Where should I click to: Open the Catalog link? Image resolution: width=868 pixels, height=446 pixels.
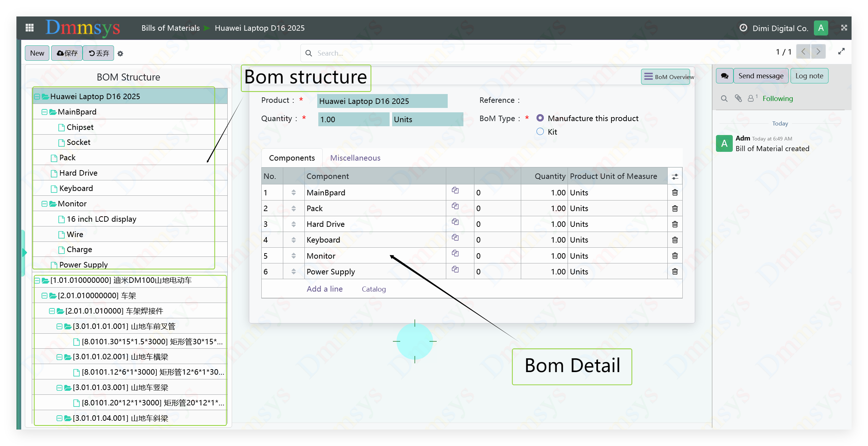[x=374, y=289]
